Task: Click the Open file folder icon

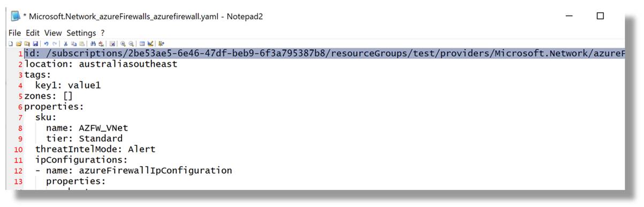Action: pos(19,43)
